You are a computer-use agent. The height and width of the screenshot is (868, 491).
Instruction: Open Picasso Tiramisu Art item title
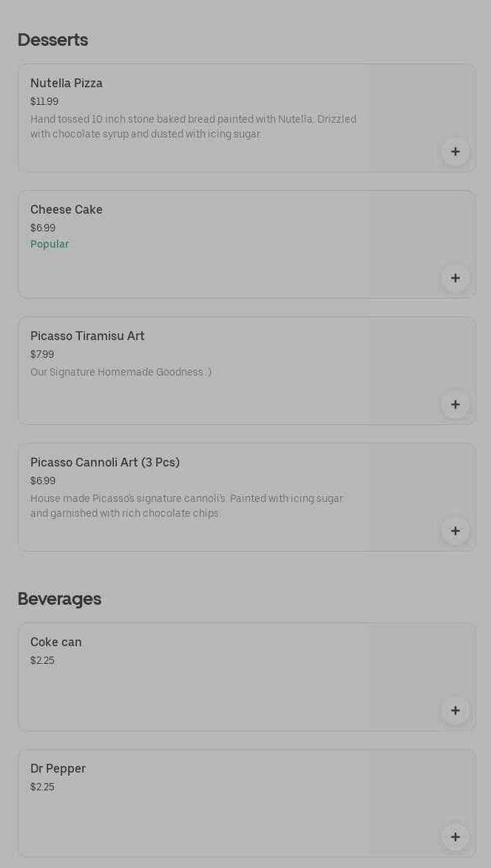point(87,336)
